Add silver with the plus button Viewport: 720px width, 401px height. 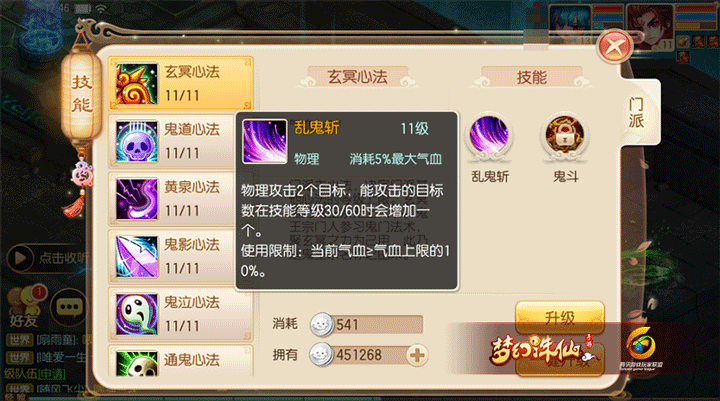tap(417, 355)
